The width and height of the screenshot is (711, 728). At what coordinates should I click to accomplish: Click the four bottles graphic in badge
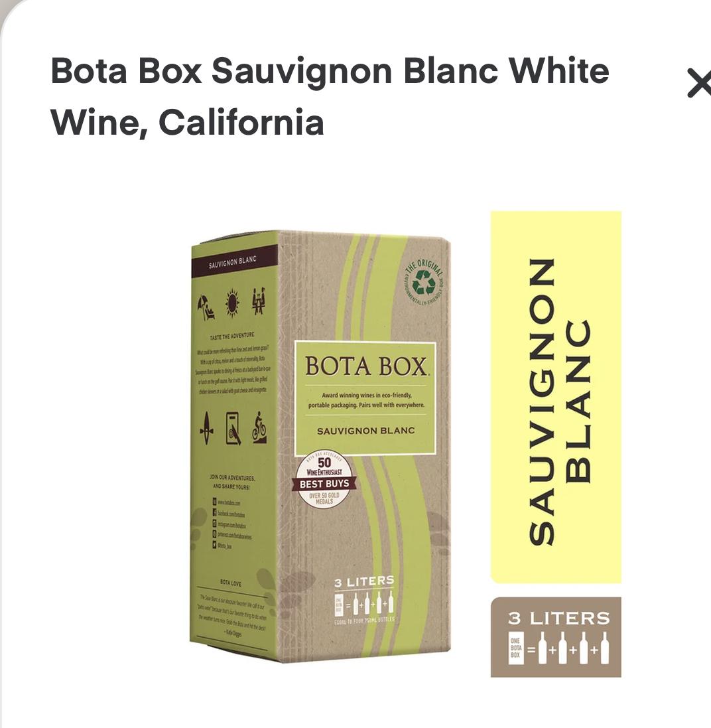click(x=558, y=648)
